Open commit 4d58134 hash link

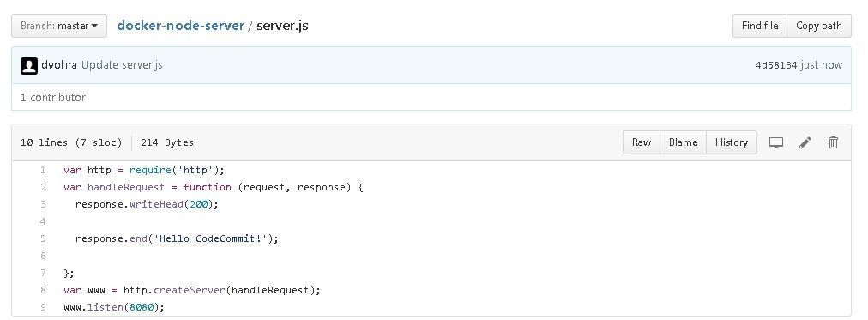[775, 65]
